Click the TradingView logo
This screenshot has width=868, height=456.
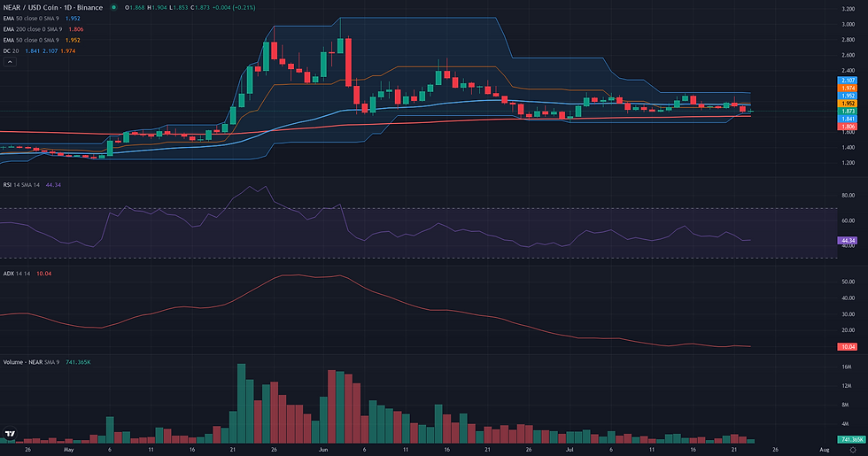[x=10, y=434]
